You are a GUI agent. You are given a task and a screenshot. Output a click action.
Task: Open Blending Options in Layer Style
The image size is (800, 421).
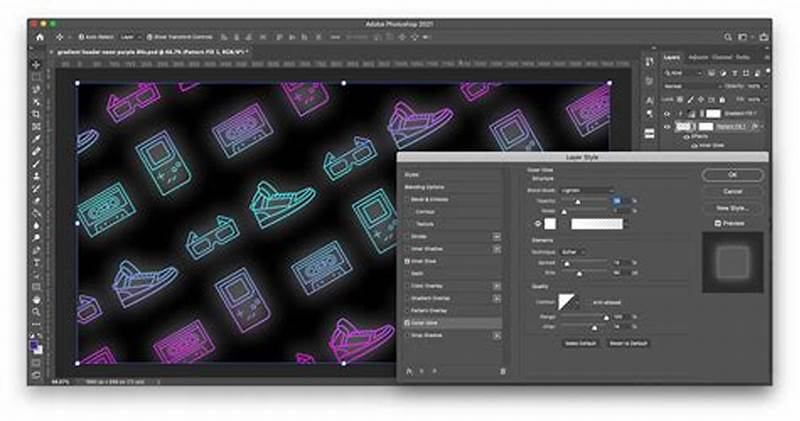click(424, 187)
